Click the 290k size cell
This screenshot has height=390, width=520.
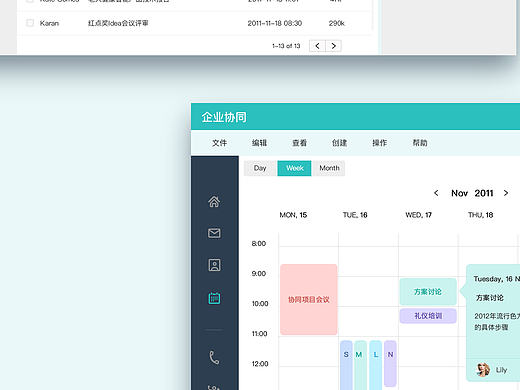coord(337,23)
